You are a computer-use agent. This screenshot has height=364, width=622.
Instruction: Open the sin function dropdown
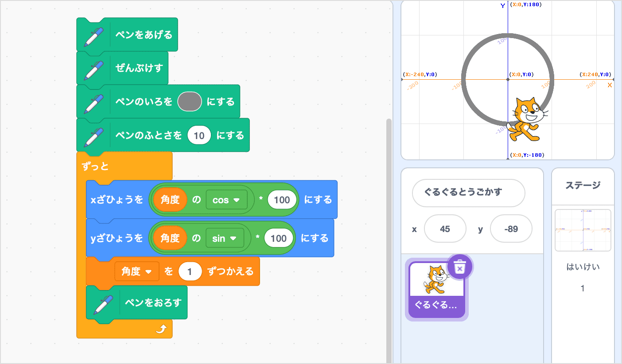225,238
